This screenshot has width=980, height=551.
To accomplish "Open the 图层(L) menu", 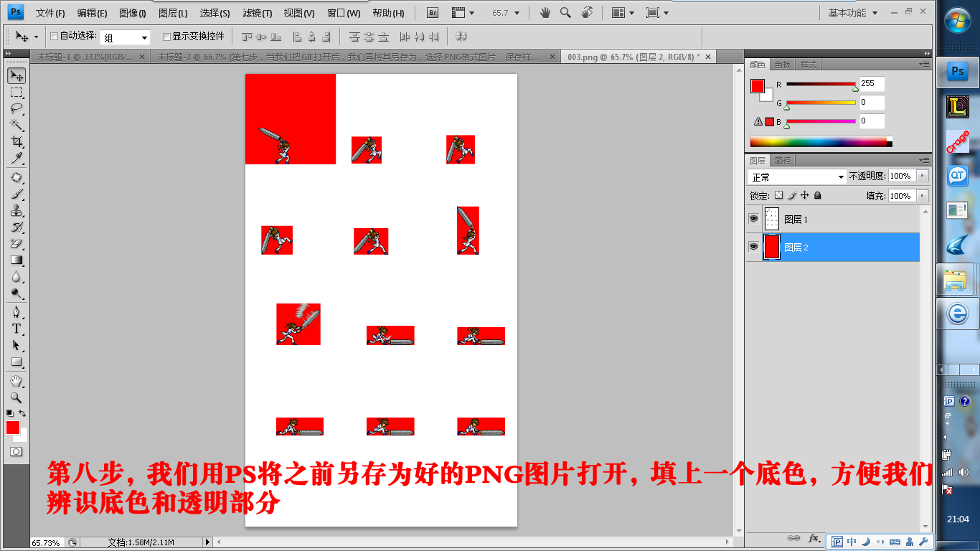I will pos(173,13).
